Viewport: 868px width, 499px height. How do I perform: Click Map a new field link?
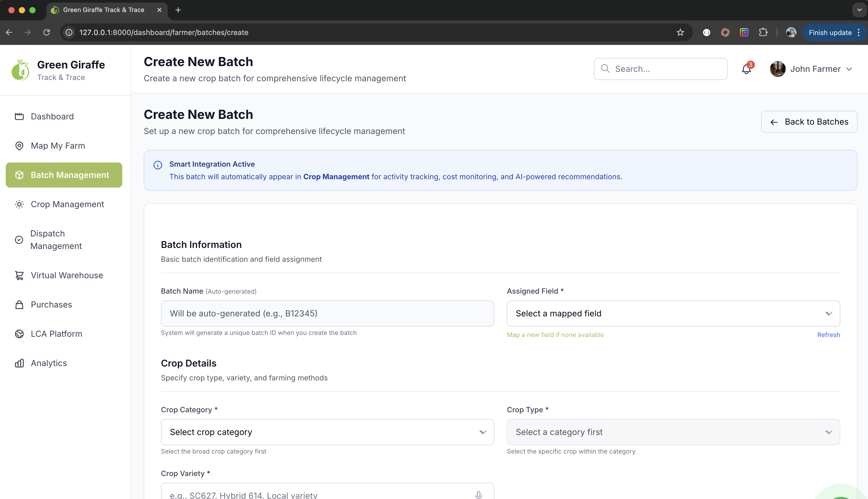(x=555, y=335)
